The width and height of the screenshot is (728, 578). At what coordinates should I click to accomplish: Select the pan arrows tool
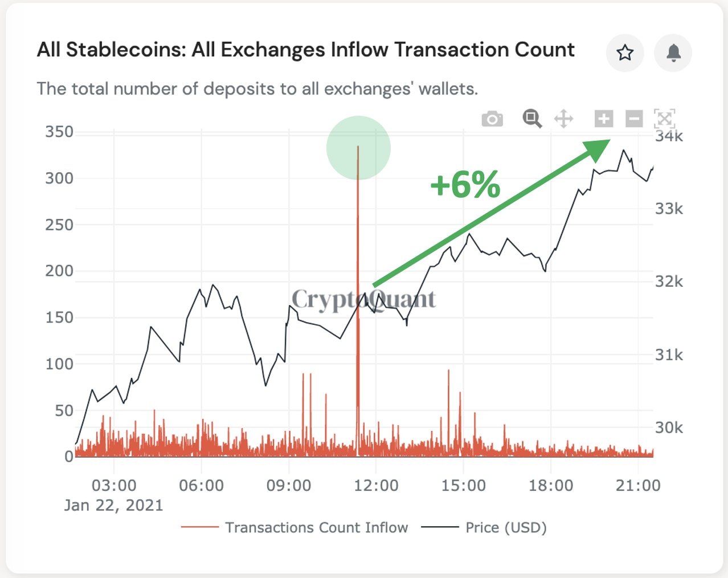click(x=563, y=119)
